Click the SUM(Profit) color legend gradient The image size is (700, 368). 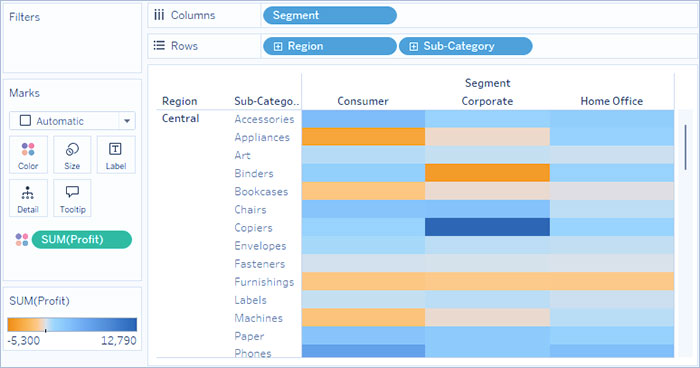pyautogui.click(x=72, y=325)
